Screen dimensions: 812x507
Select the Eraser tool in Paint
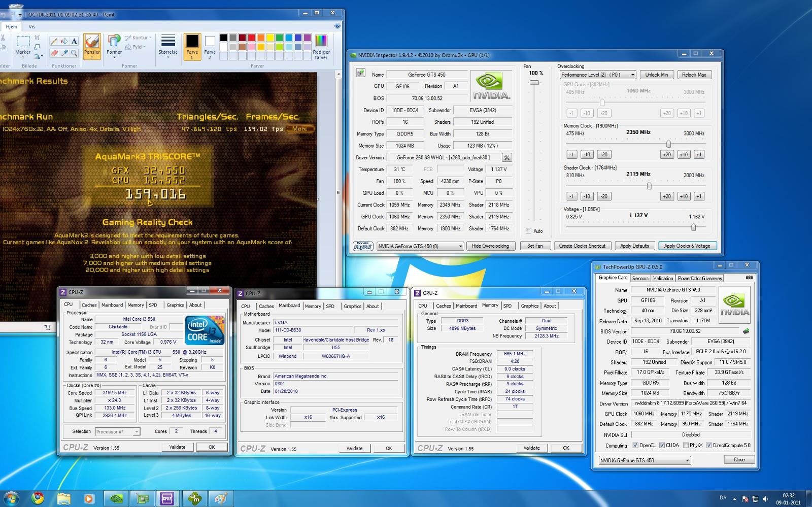[54, 53]
